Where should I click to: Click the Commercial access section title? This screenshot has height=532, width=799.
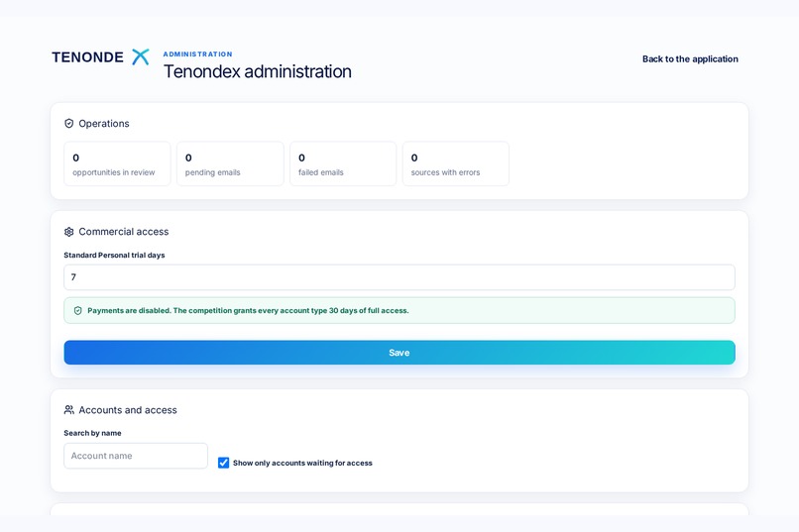[x=123, y=232]
